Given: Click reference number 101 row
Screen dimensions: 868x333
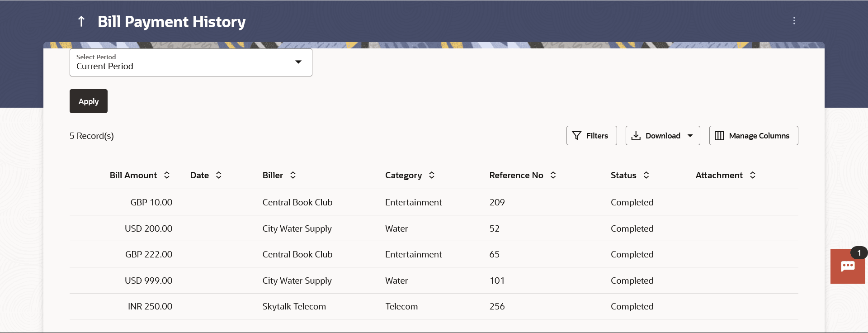Looking at the screenshot, I should point(497,281).
